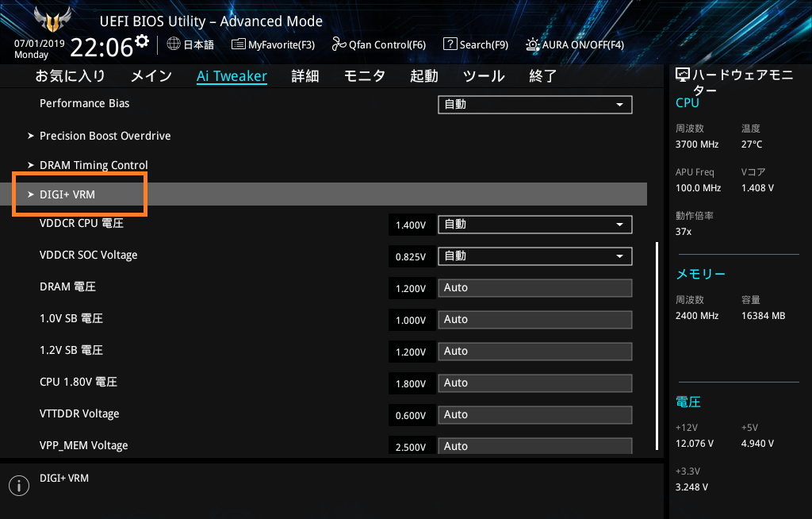Click the AURA light bulb icon

click(532, 44)
